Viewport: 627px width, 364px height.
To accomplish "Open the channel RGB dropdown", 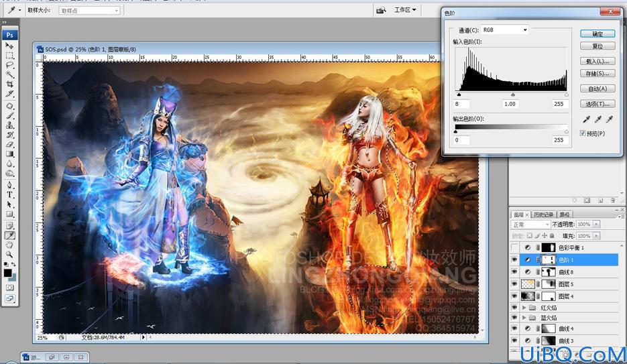I will (504, 30).
